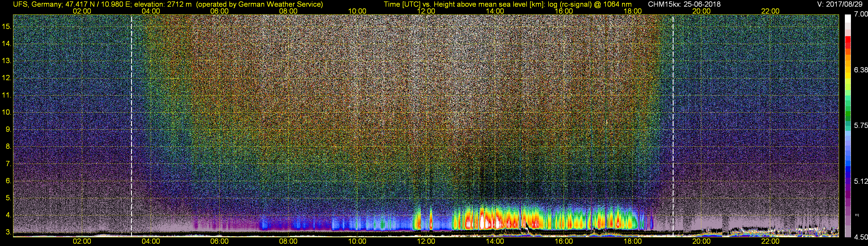This screenshot has width=868, height=246.
Task: Click the '12.' height axis label
Action: [7, 78]
